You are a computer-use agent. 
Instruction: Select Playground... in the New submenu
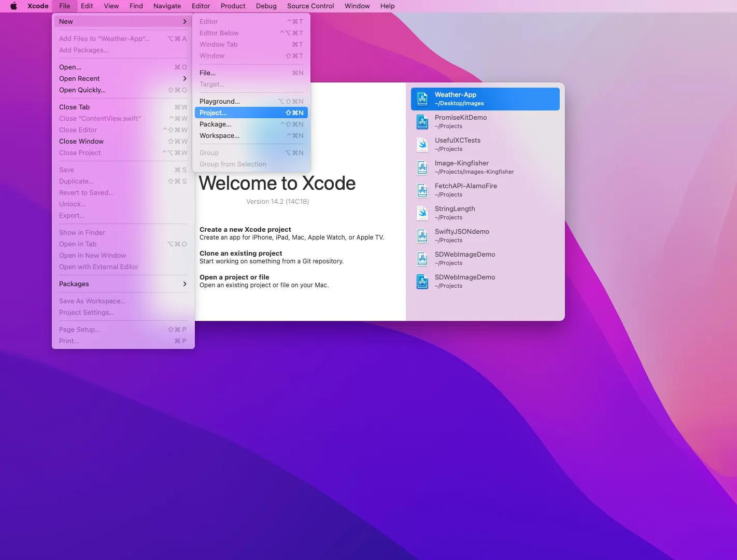tap(251, 101)
